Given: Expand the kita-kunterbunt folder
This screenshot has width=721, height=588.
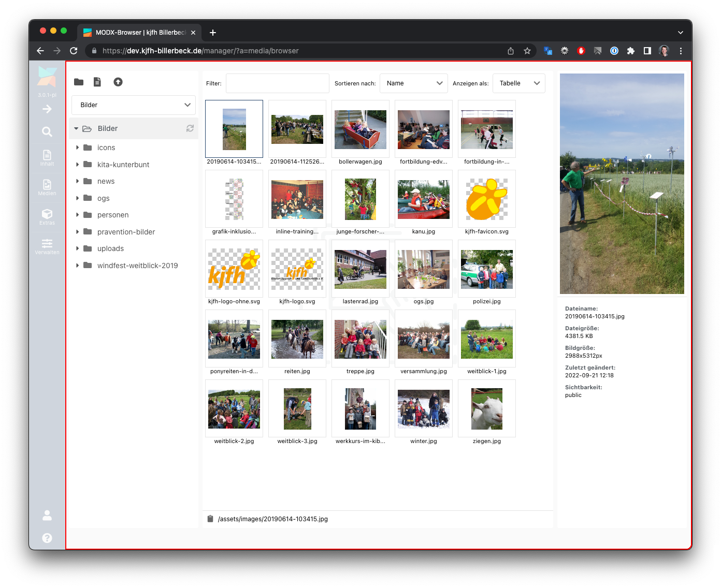Looking at the screenshot, I should (78, 165).
